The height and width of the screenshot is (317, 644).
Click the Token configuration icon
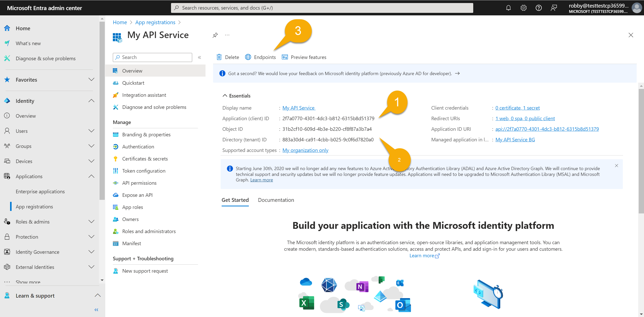(x=116, y=170)
